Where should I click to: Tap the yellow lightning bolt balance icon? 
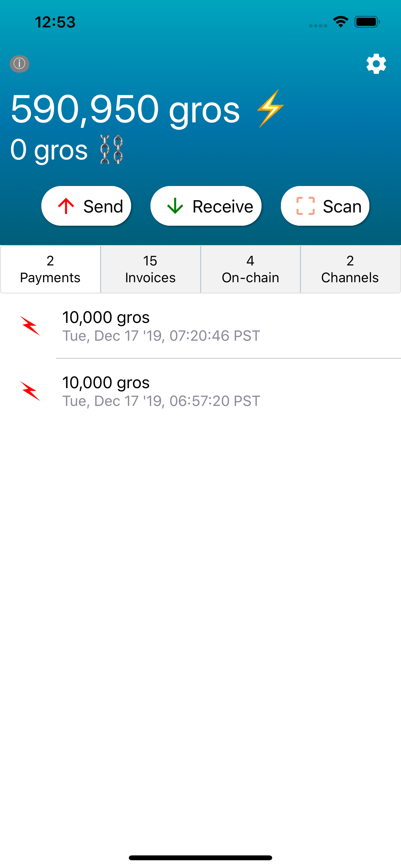(x=270, y=108)
